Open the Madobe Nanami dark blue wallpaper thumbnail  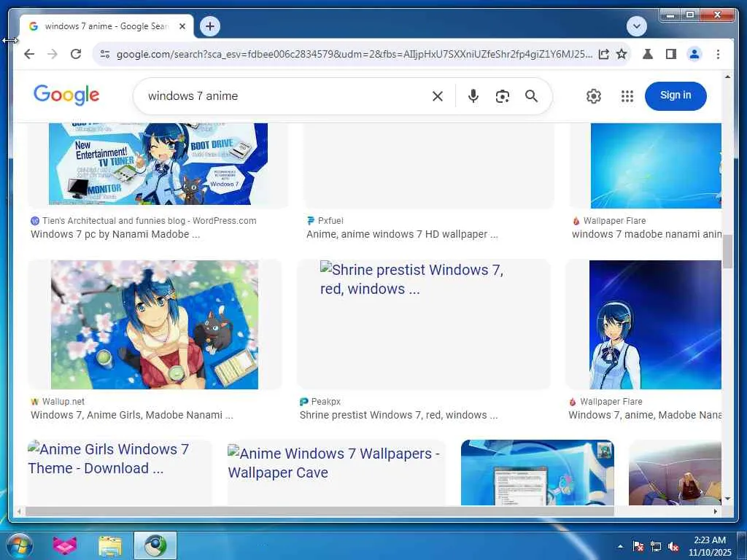click(x=655, y=324)
